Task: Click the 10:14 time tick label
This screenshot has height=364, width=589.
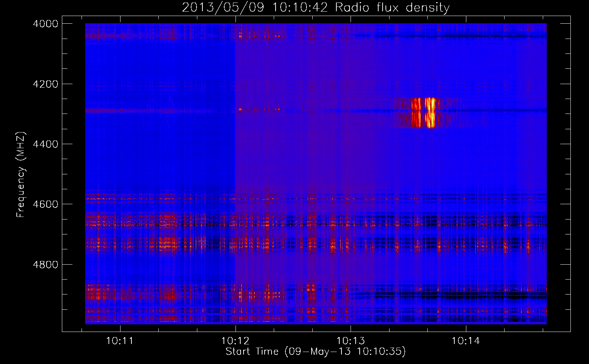Action: coord(466,341)
